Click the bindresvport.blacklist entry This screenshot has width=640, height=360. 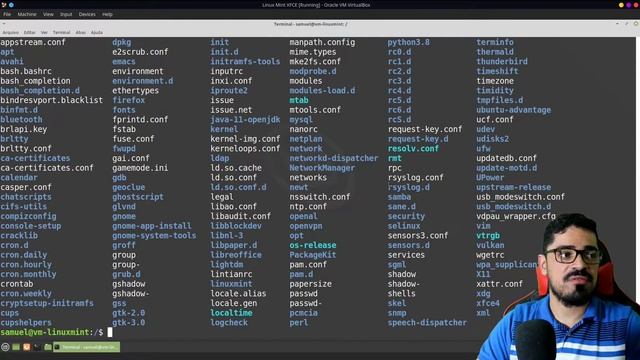51,100
